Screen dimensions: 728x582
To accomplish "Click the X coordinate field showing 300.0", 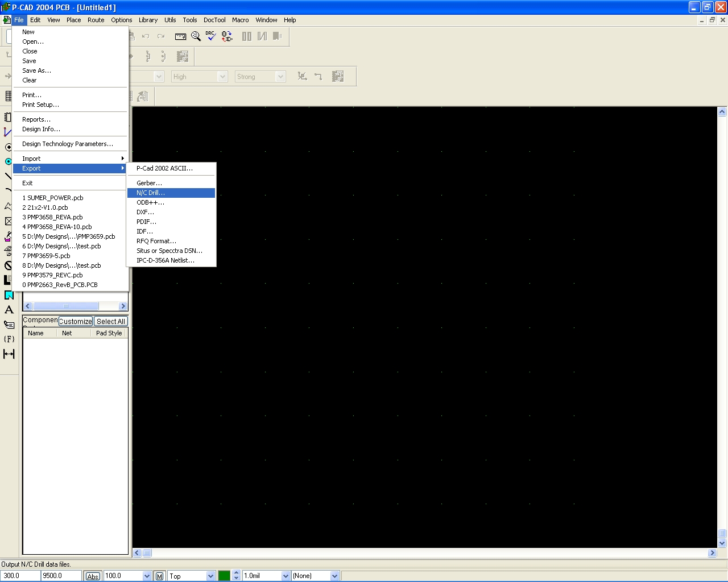I will (x=20, y=576).
